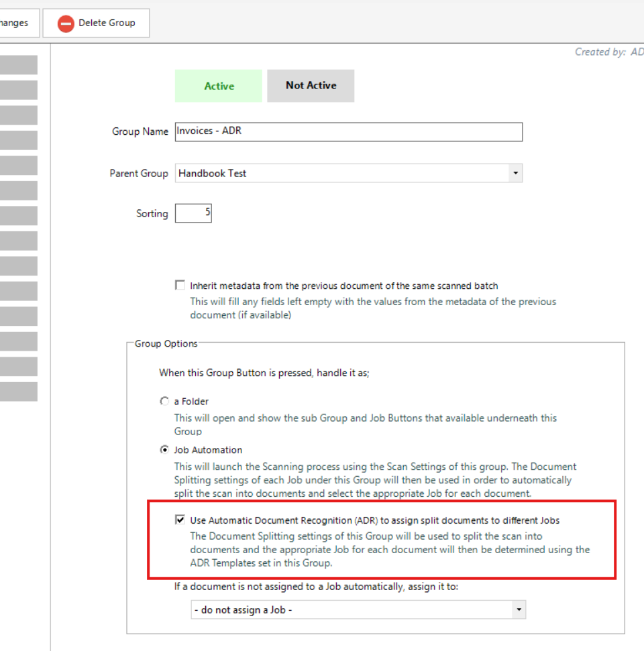Enable the Inherit metadata checkbox
The image size is (644, 651).
click(x=180, y=286)
